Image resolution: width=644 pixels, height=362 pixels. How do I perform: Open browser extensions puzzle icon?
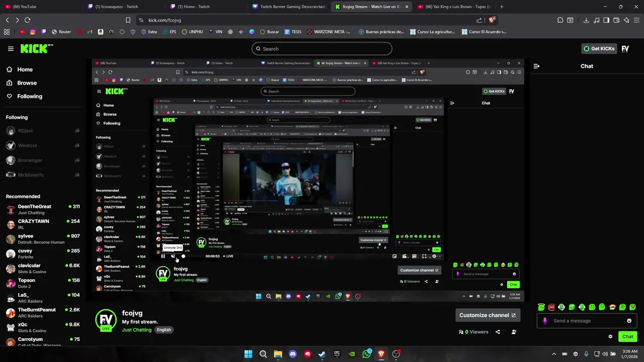560,20
